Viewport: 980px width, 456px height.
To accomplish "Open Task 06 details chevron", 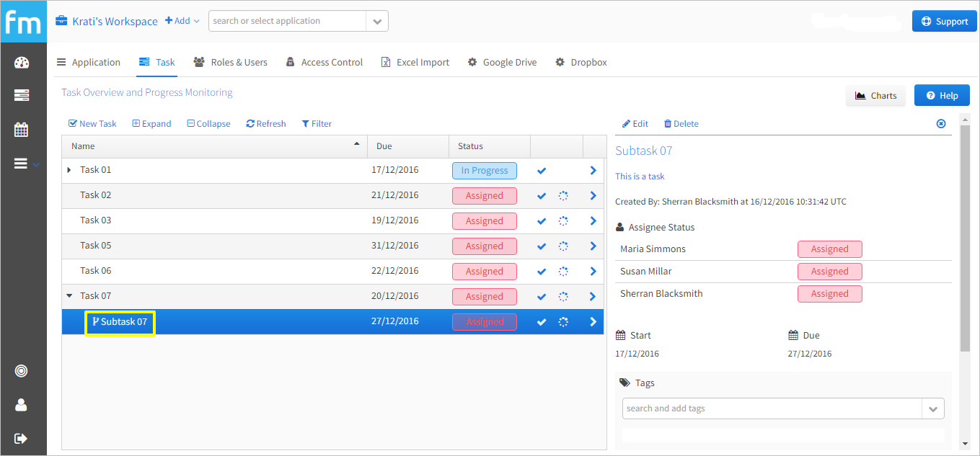I will 593,272.
